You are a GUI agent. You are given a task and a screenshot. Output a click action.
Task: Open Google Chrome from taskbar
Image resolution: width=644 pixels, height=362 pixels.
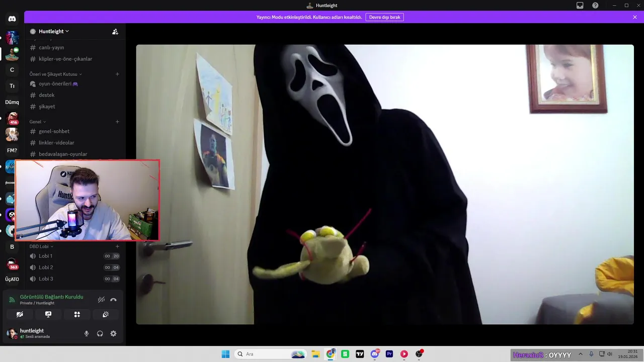tap(331, 354)
